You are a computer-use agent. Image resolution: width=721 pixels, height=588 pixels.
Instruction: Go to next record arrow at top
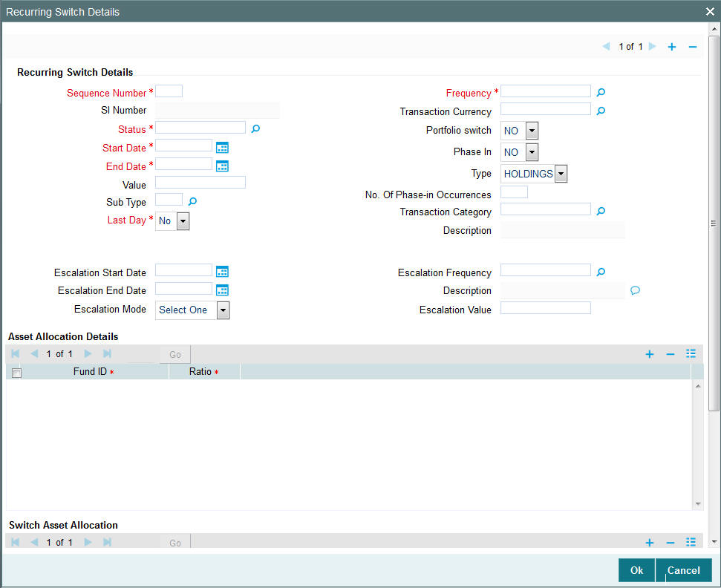tap(652, 47)
